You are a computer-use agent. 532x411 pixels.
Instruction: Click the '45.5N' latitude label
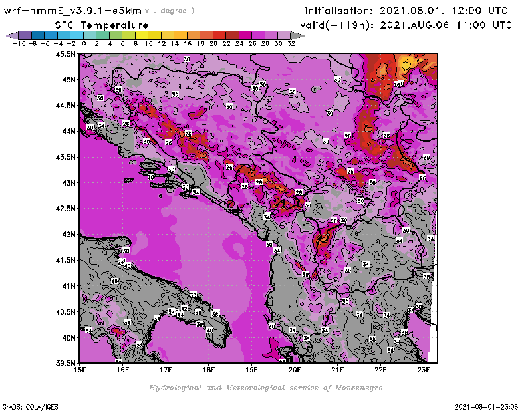[65, 54]
